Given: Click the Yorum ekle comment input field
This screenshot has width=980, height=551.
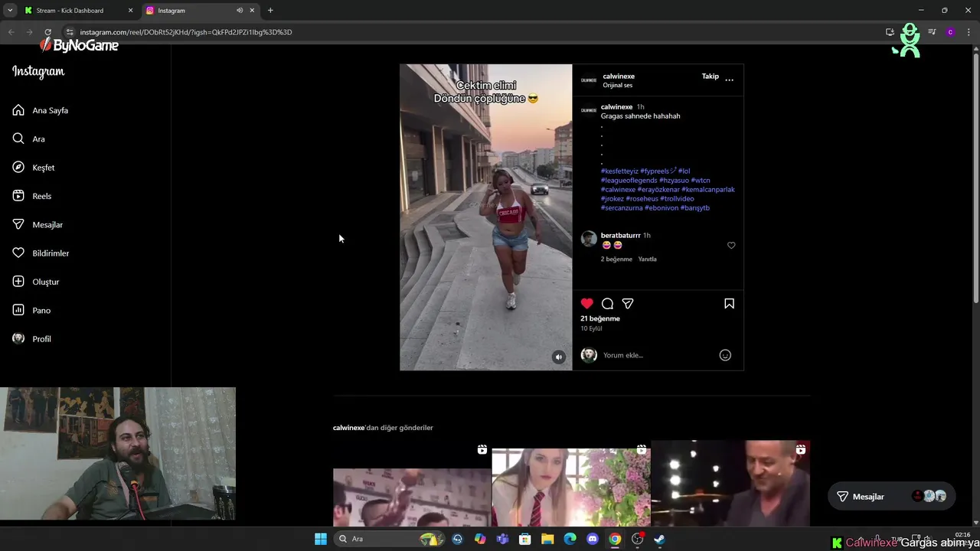Looking at the screenshot, I should [658, 355].
